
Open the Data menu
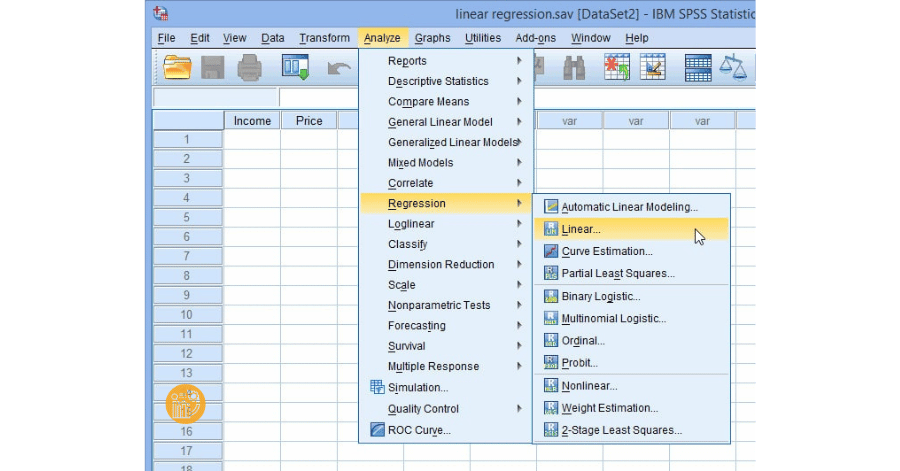coord(273,38)
